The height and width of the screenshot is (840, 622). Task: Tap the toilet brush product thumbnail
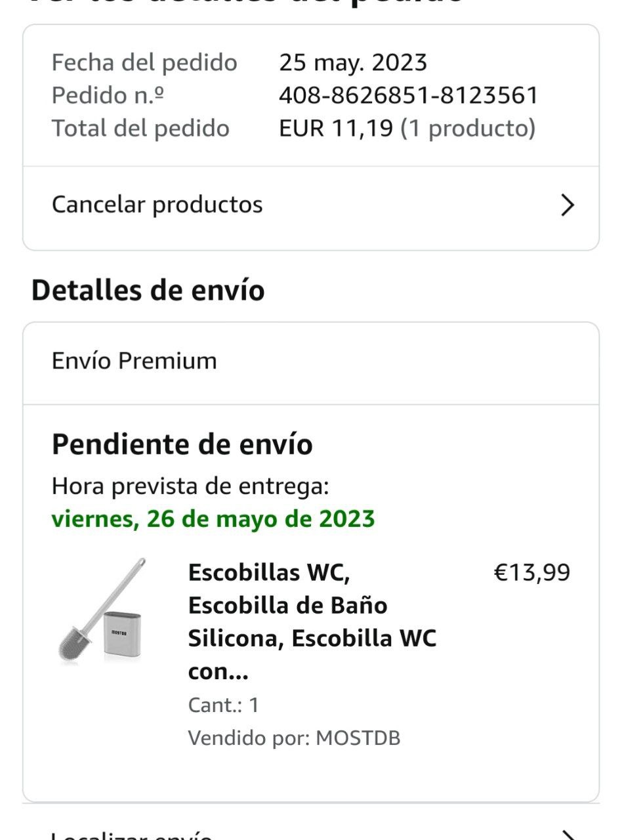click(100, 611)
